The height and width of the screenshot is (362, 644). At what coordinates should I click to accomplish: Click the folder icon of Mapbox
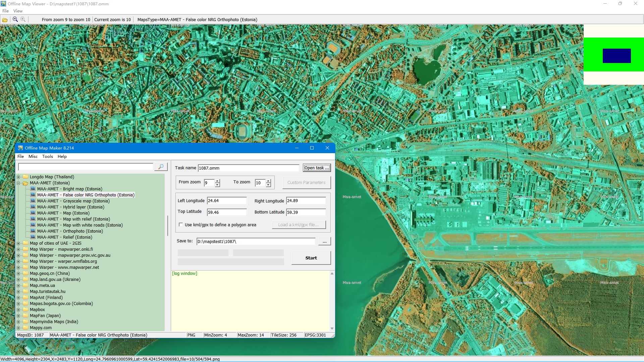(25, 309)
